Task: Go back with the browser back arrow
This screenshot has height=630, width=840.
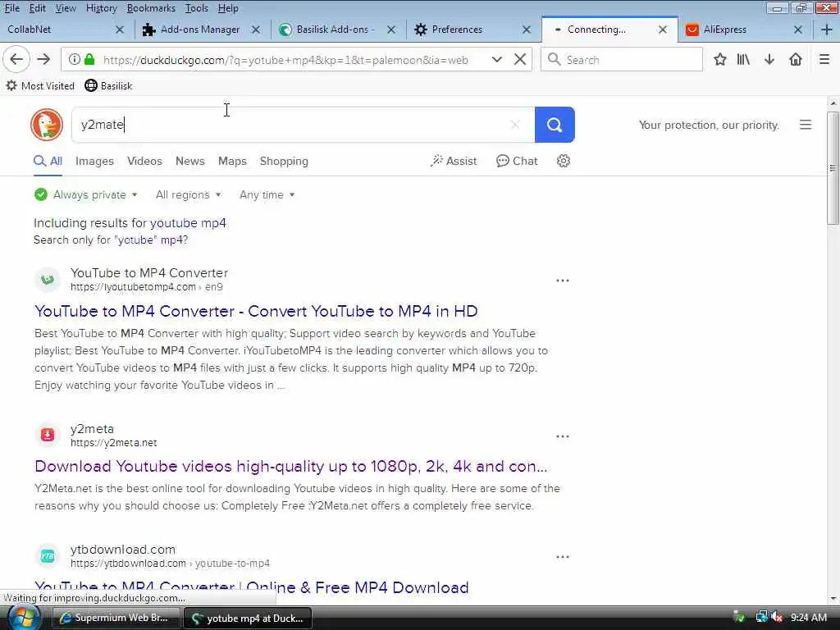Action: [16, 59]
